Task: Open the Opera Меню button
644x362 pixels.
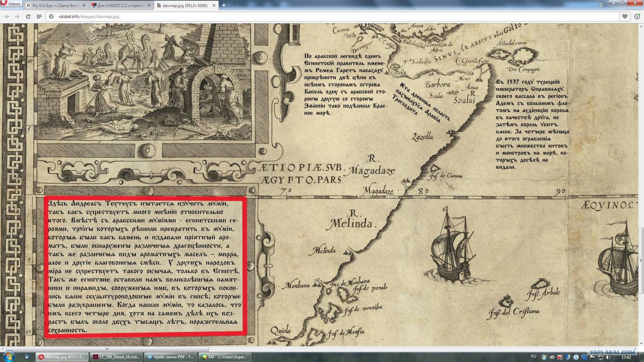Action: tap(11, 4)
